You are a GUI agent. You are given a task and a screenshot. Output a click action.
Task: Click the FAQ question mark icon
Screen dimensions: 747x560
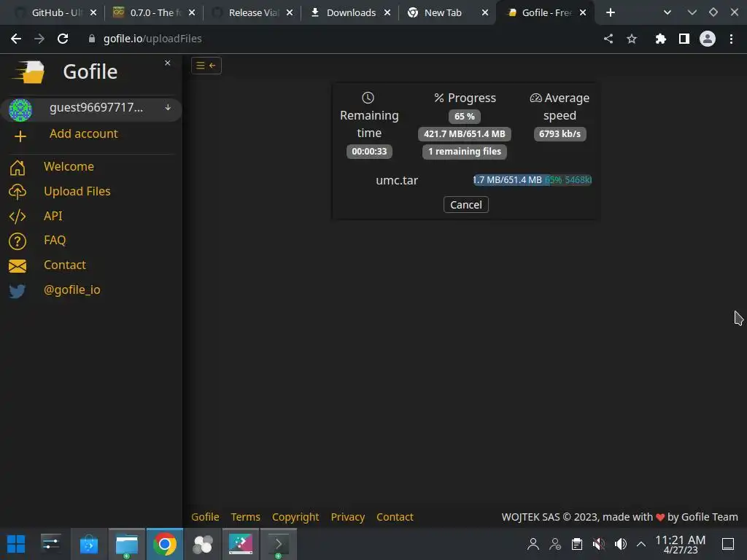click(x=18, y=241)
